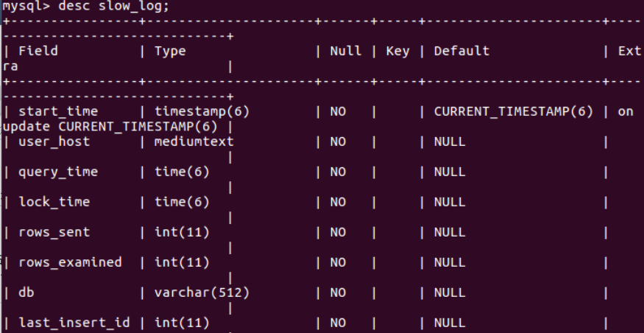Click the 'Null' column header

345,51
